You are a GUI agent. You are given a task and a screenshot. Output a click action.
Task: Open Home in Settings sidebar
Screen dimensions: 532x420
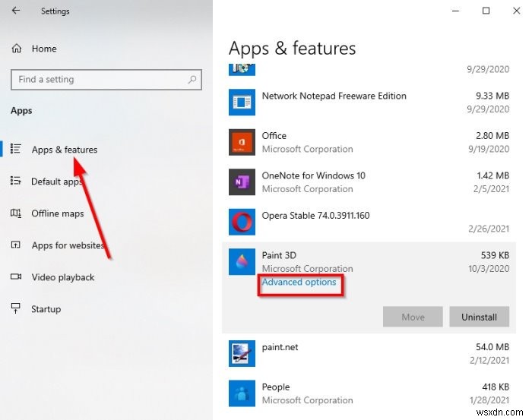click(x=44, y=49)
